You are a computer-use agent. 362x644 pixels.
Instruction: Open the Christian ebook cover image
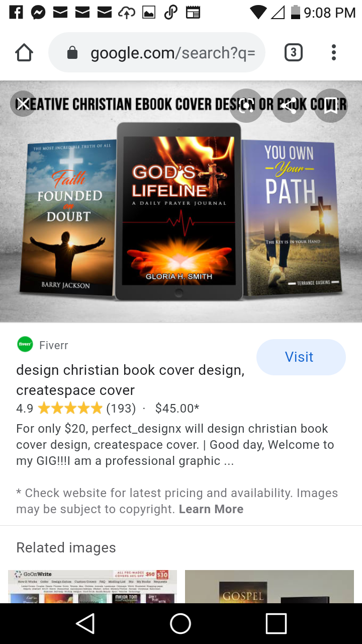(x=181, y=201)
